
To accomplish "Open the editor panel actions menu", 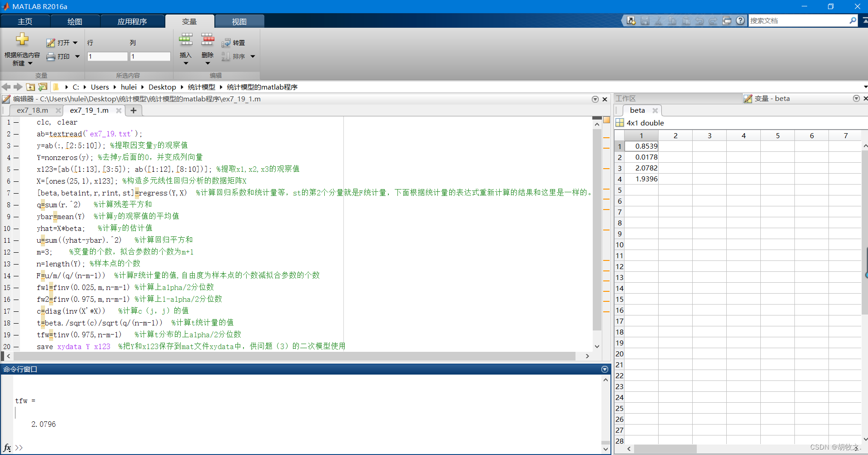I will pyautogui.click(x=595, y=99).
